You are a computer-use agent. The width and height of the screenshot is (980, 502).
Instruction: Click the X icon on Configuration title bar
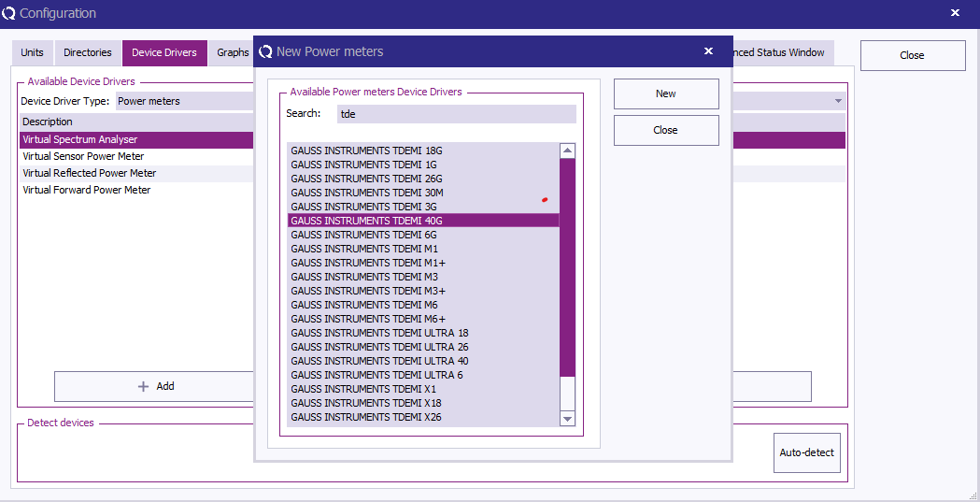click(x=955, y=12)
